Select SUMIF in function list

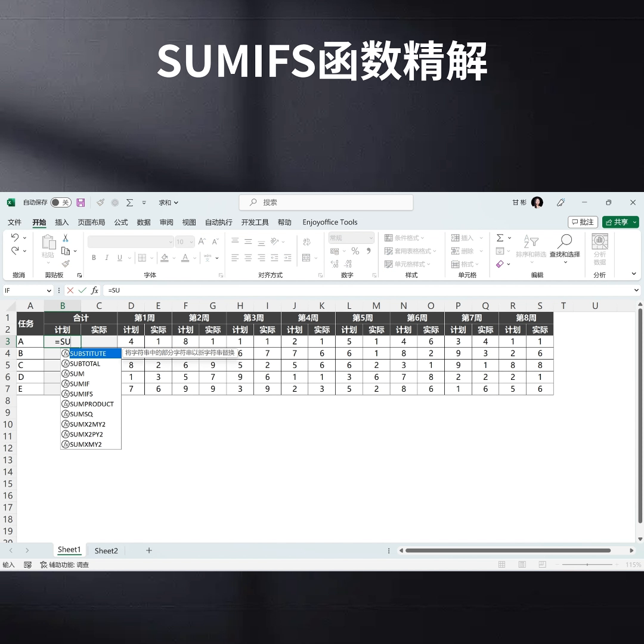point(91,383)
